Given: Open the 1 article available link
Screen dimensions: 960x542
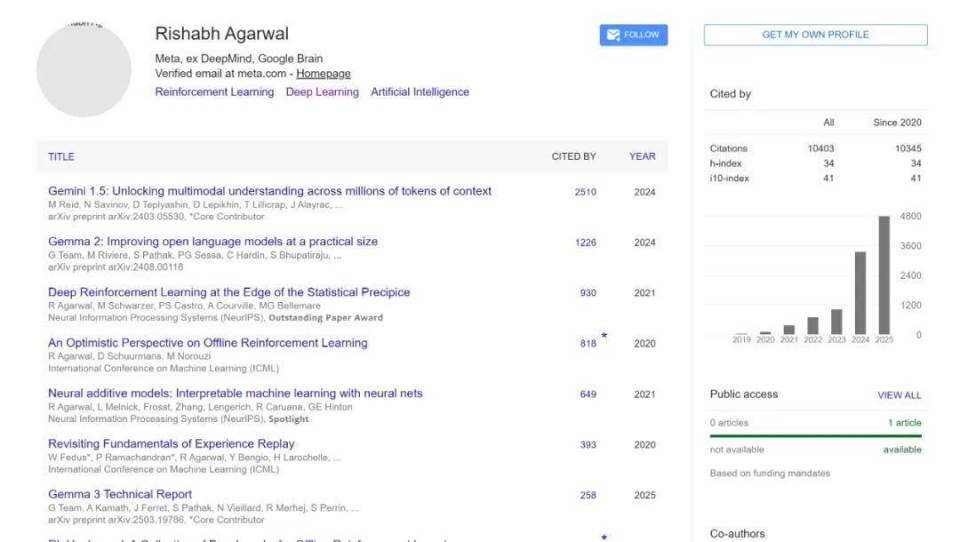Looking at the screenshot, I should coord(905,423).
